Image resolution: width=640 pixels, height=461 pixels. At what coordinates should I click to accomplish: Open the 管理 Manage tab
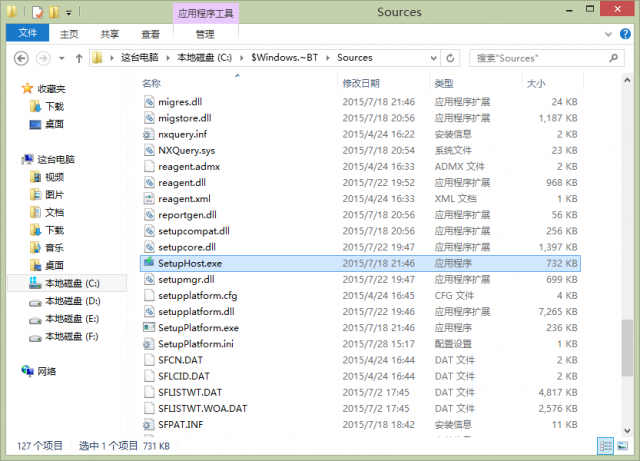pyautogui.click(x=205, y=34)
